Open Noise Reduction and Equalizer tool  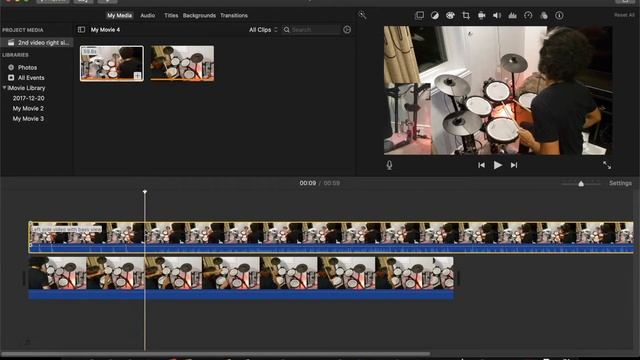513,16
